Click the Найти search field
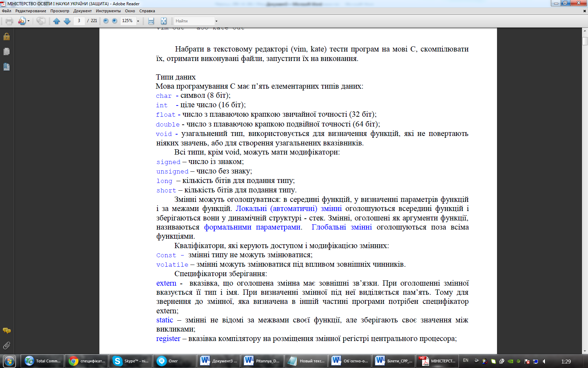Screen dimensions: 588x368 click(x=194, y=21)
